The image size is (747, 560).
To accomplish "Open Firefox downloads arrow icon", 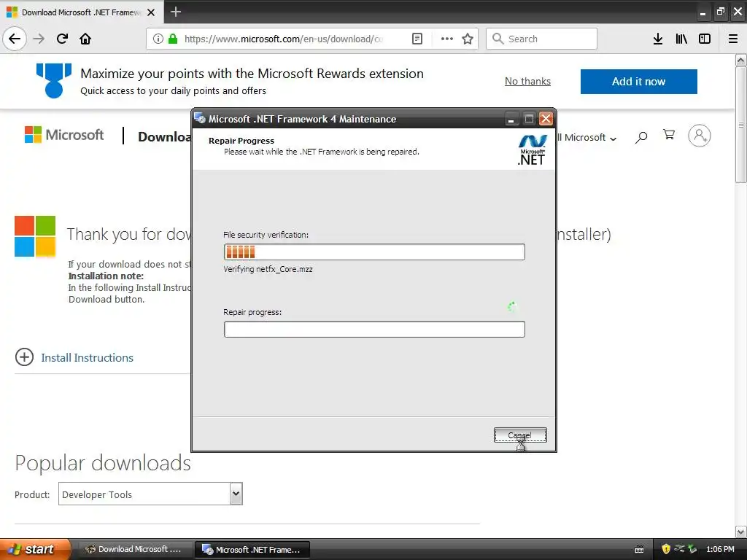I will (657, 39).
